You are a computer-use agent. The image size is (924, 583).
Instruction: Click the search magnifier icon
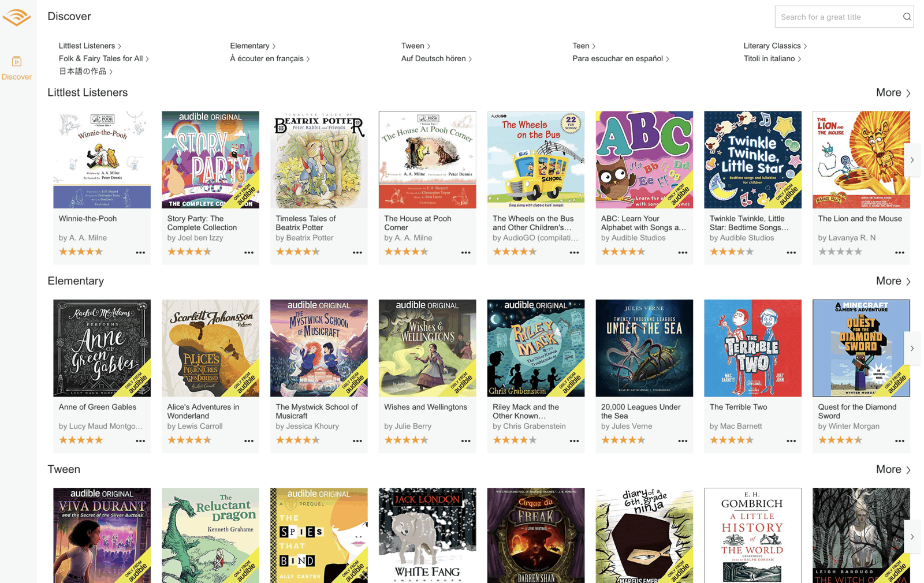coord(907,17)
